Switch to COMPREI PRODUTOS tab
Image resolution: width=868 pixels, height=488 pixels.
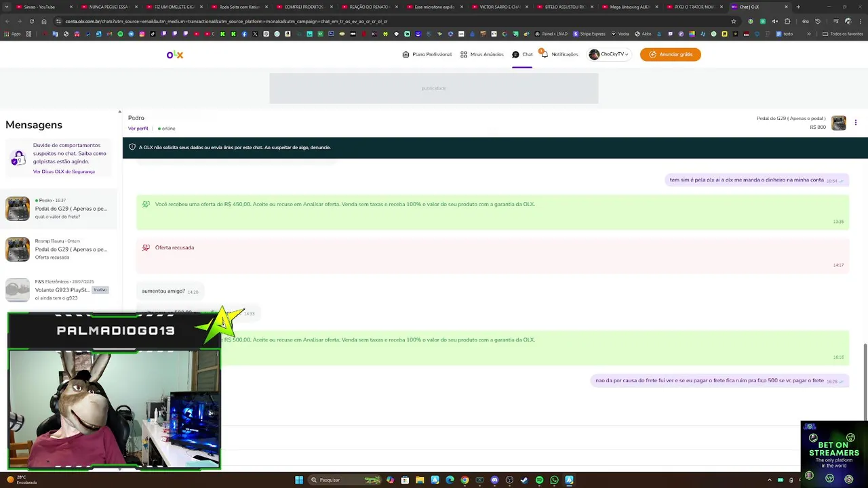[x=304, y=7]
